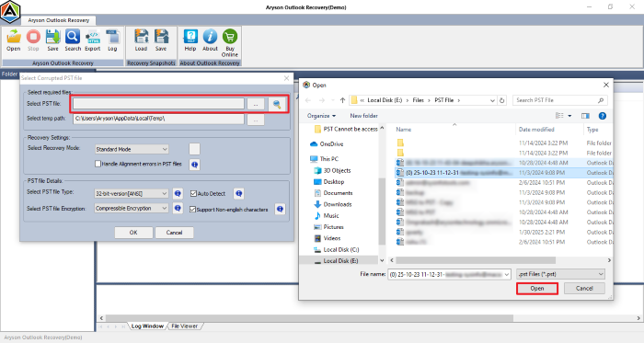Click the Select temp path input field
The image size is (644, 343).
click(x=158, y=119)
